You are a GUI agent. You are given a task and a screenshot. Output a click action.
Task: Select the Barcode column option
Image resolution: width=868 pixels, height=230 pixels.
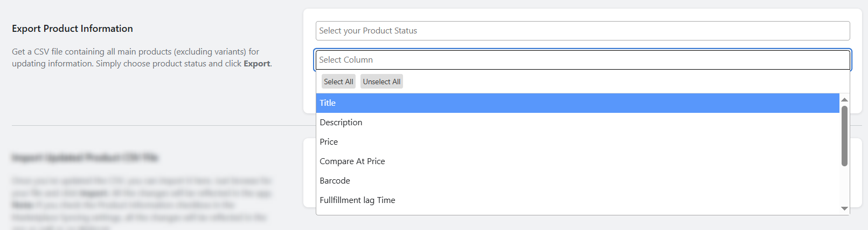pyautogui.click(x=578, y=181)
